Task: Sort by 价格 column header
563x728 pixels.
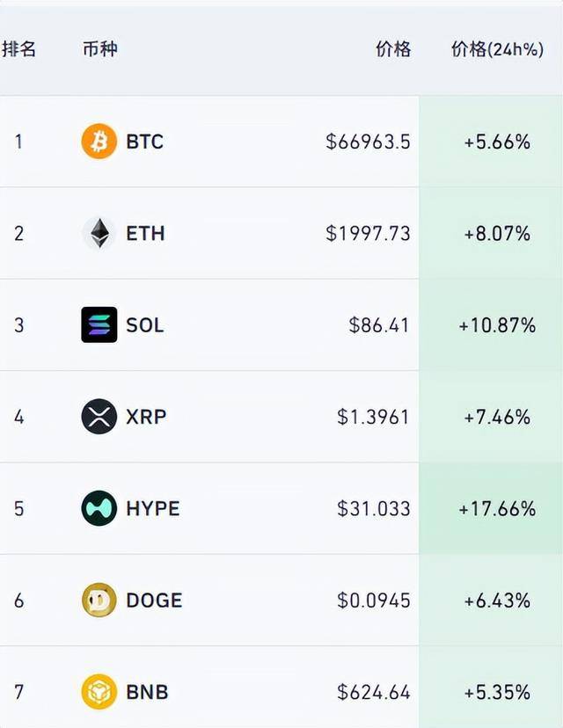Action: coord(393,50)
